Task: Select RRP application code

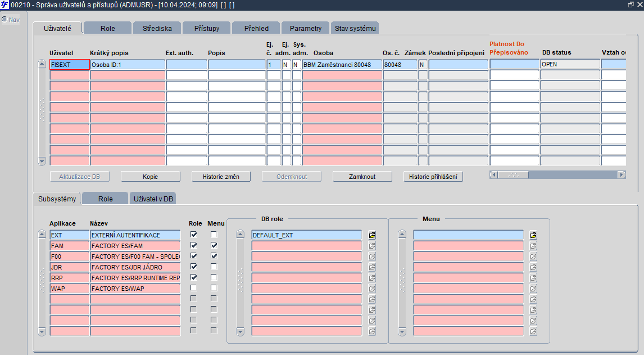Action: tap(70, 278)
